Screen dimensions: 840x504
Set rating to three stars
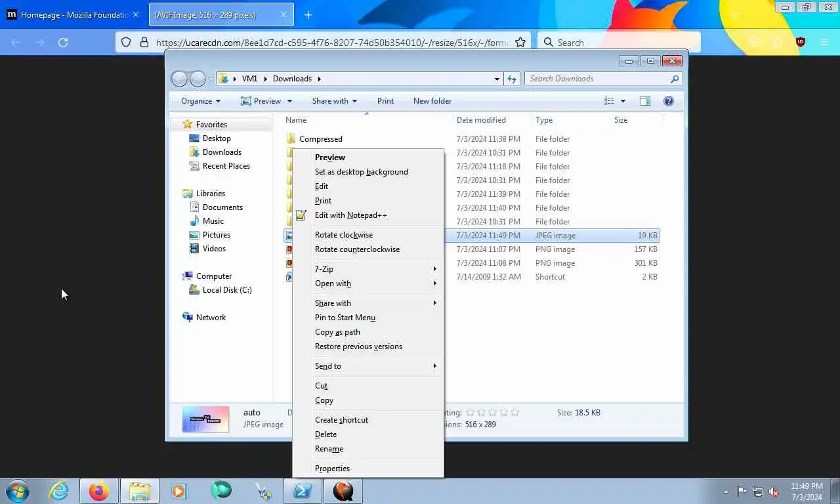pos(492,413)
